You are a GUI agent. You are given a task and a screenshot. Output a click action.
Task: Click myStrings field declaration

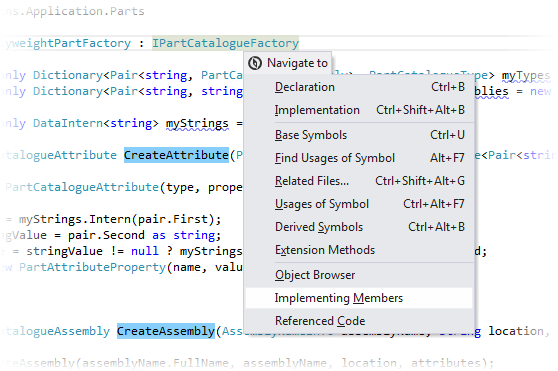click(197, 123)
